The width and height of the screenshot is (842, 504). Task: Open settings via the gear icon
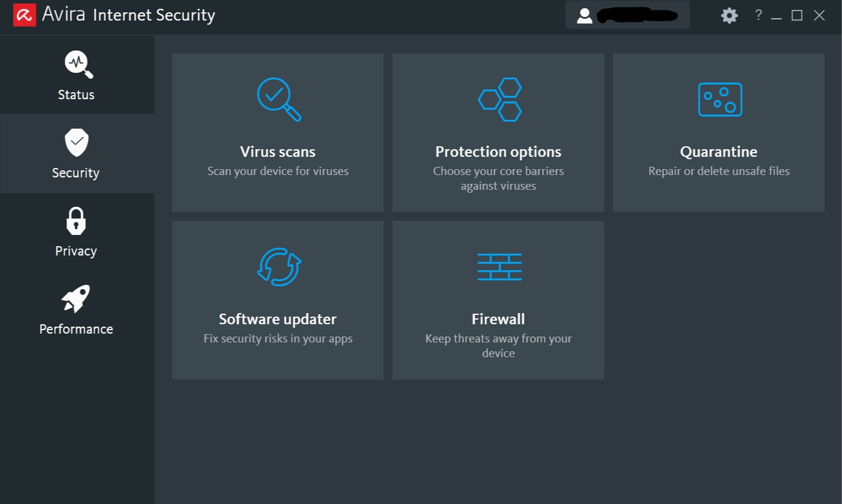[729, 15]
